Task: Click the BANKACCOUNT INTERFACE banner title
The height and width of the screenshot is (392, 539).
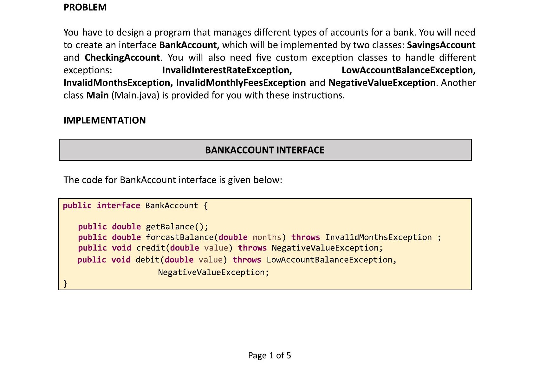Action: coord(265,150)
